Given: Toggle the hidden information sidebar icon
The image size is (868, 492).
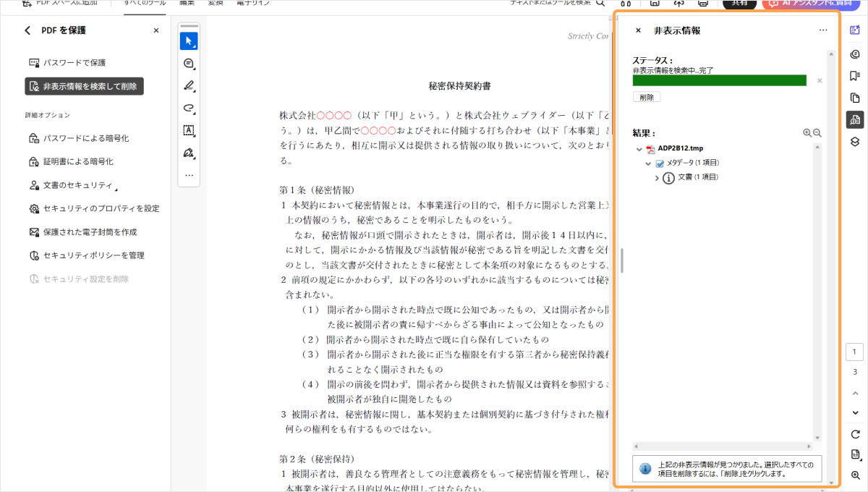Looking at the screenshot, I should 855,120.
